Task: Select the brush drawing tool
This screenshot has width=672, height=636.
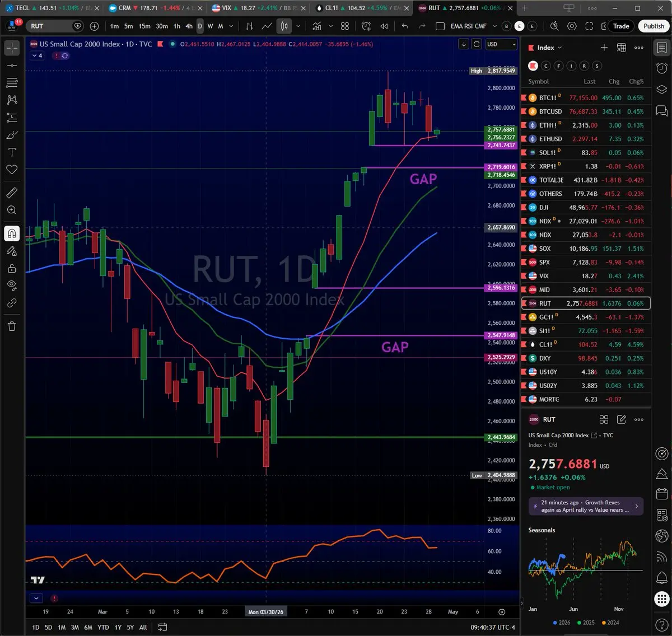Action: click(x=12, y=135)
